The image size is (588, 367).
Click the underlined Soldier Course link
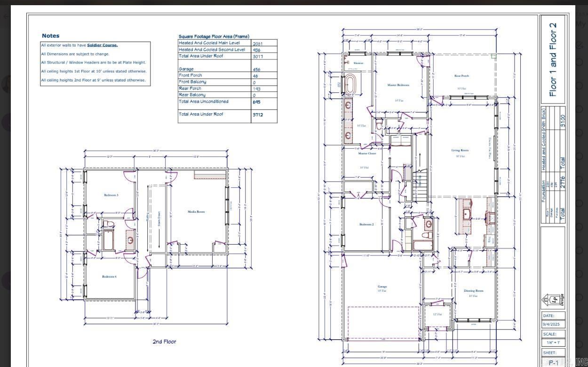102,45
